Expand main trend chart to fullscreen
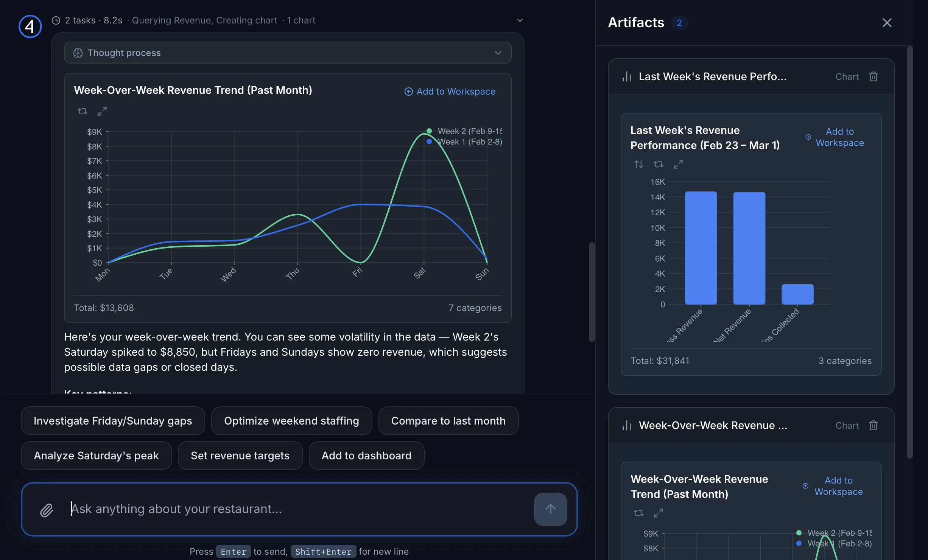Image resolution: width=928 pixels, height=560 pixels. (x=102, y=111)
